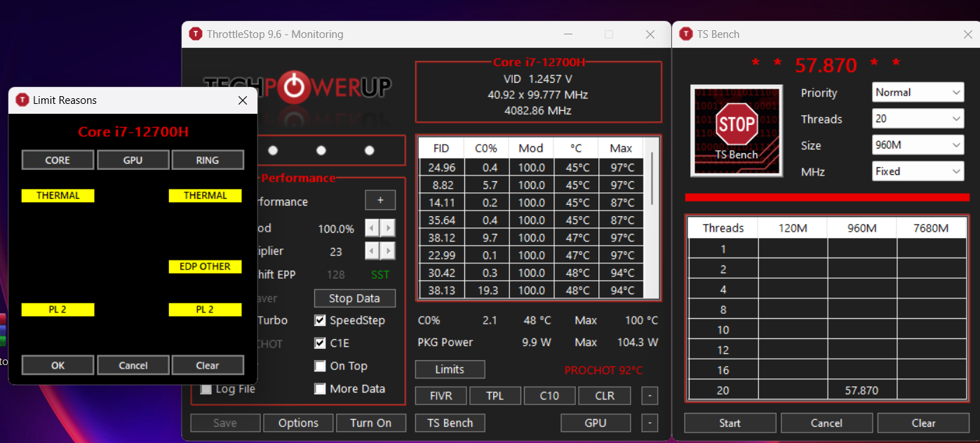
Task: Click the PROCHOT 92°C text
Action: (x=603, y=370)
